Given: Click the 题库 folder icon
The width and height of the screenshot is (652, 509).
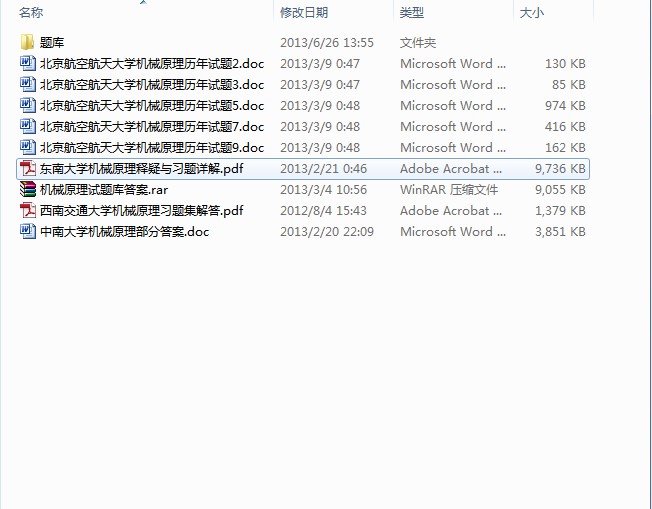Looking at the screenshot, I should (28, 43).
